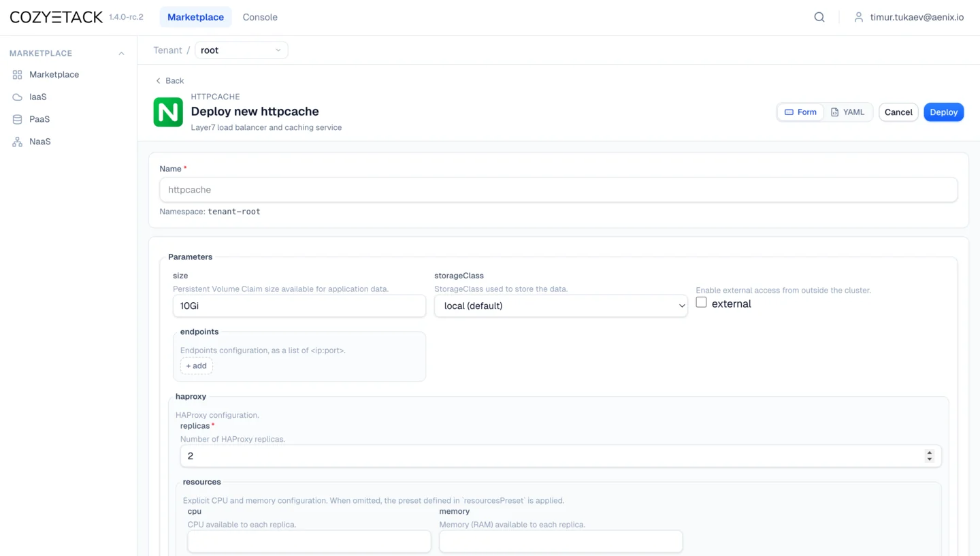
Task: Click the memory input field
Action: point(561,541)
